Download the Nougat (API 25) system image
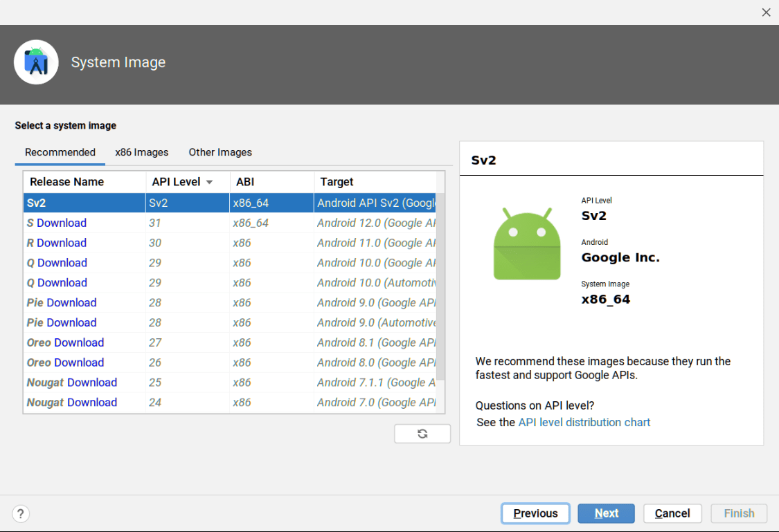This screenshot has height=532, width=779. click(x=91, y=382)
